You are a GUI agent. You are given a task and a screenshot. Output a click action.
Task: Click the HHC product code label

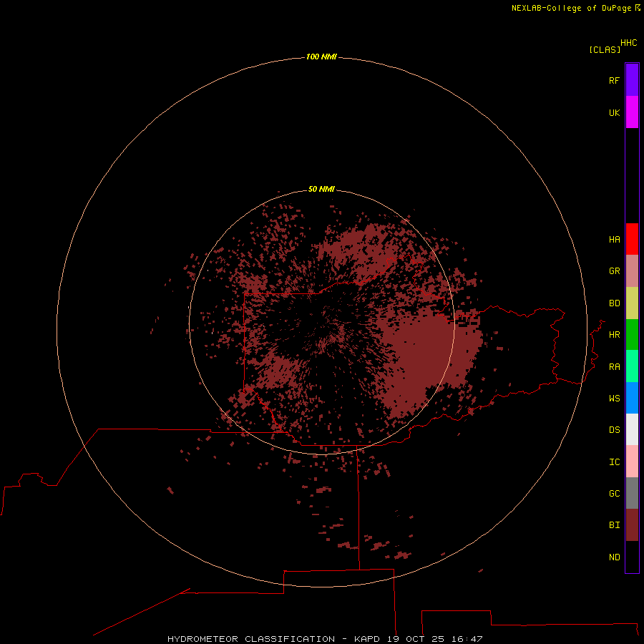[x=628, y=43]
